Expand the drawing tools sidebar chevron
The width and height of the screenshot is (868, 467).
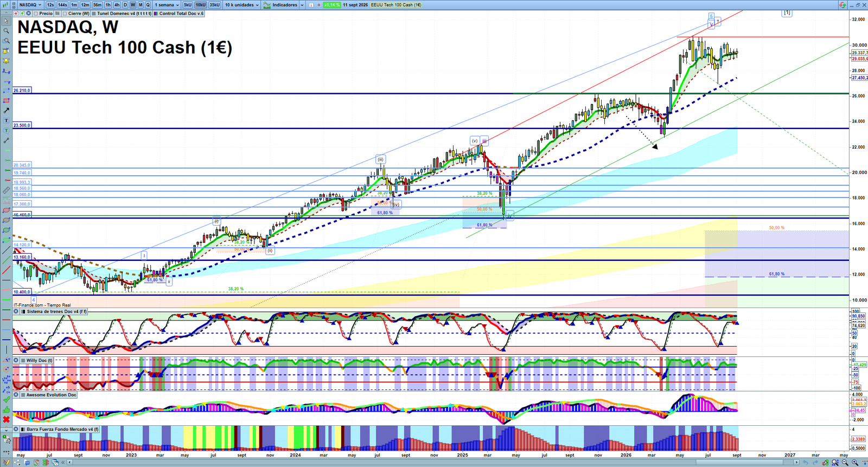pos(6,430)
